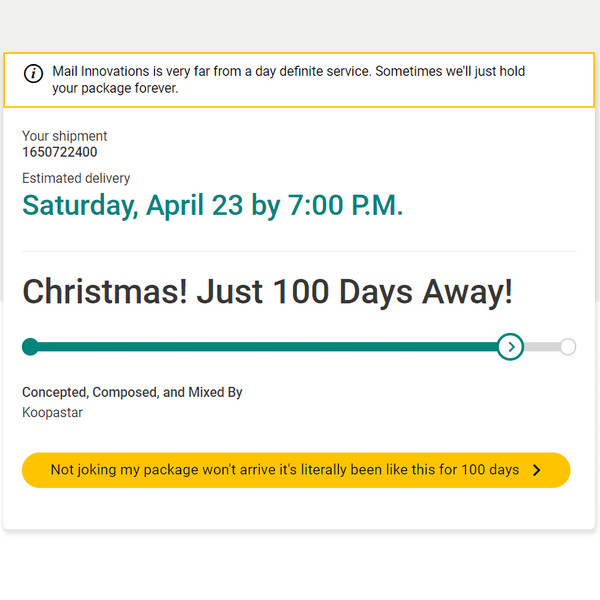Click the gray unfilled progress segment
This screenshot has height=600, width=600.
click(x=541, y=347)
